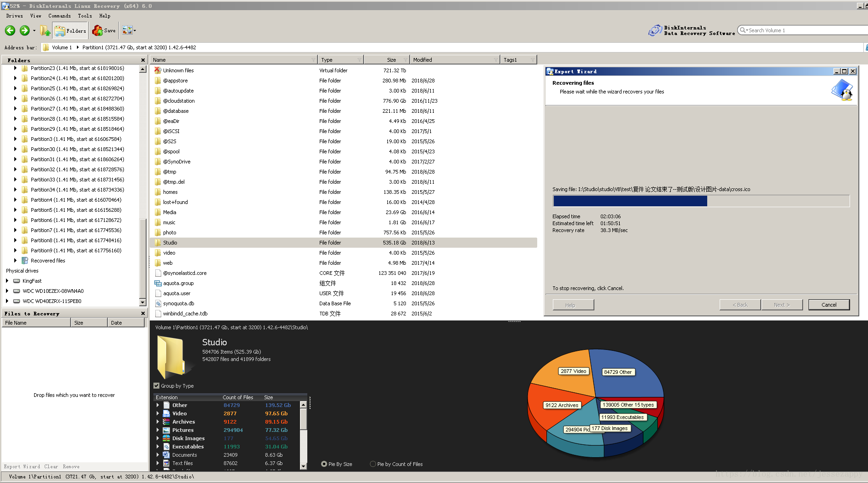Click the green Forward navigation arrow
Screen dimensions: 868x483
25,31
